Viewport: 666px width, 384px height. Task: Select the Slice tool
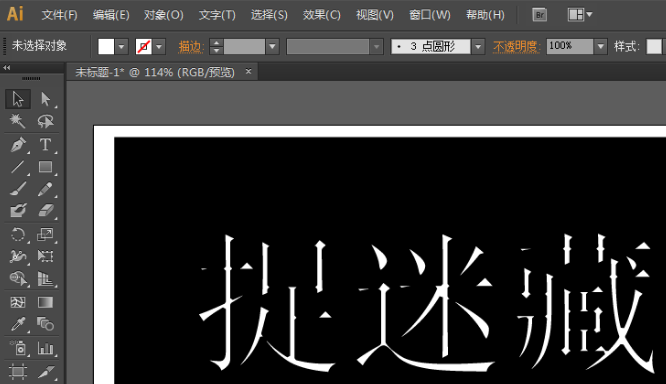click(45, 372)
